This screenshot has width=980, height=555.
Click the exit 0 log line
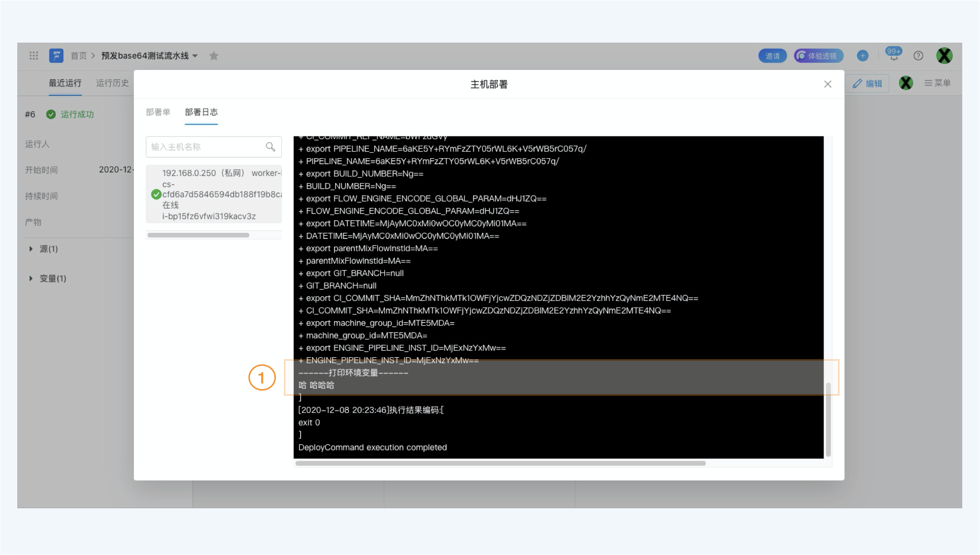pos(309,423)
